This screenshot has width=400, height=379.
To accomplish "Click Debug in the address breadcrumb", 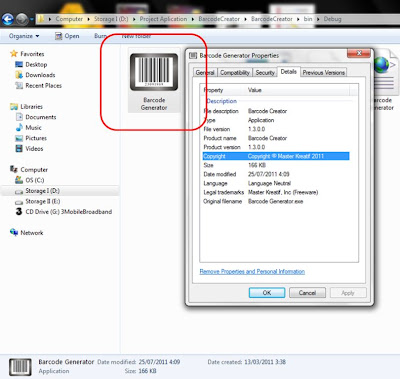I will pyautogui.click(x=332, y=19).
